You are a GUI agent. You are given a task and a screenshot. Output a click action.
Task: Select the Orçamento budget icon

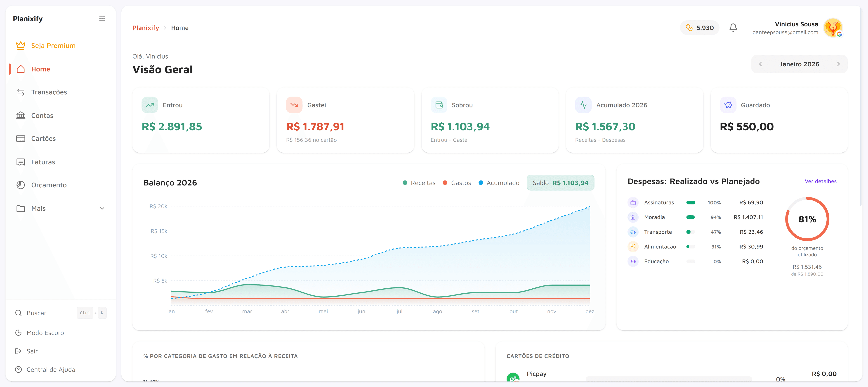(21, 185)
